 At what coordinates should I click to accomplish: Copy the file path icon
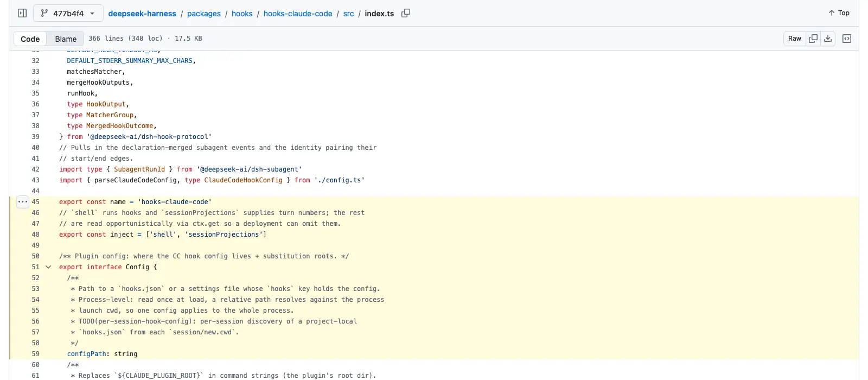pyautogui.click(x=406, y=13)
